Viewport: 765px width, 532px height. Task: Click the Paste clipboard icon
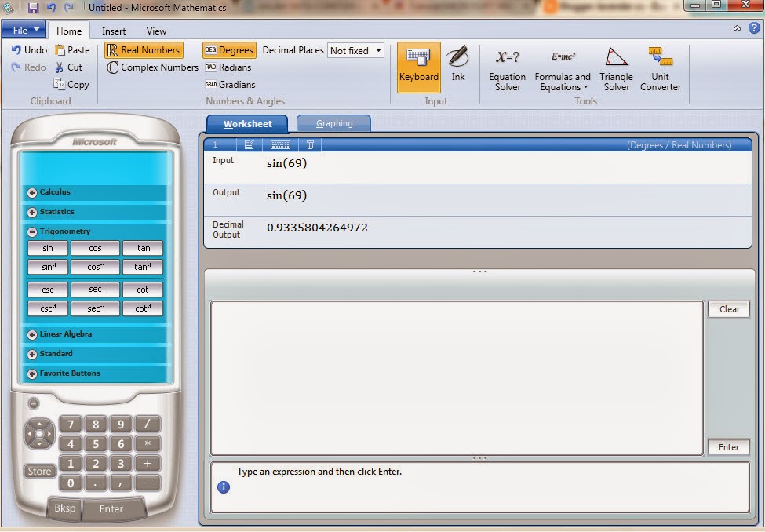pyautogui.click(x=60, y=49)
